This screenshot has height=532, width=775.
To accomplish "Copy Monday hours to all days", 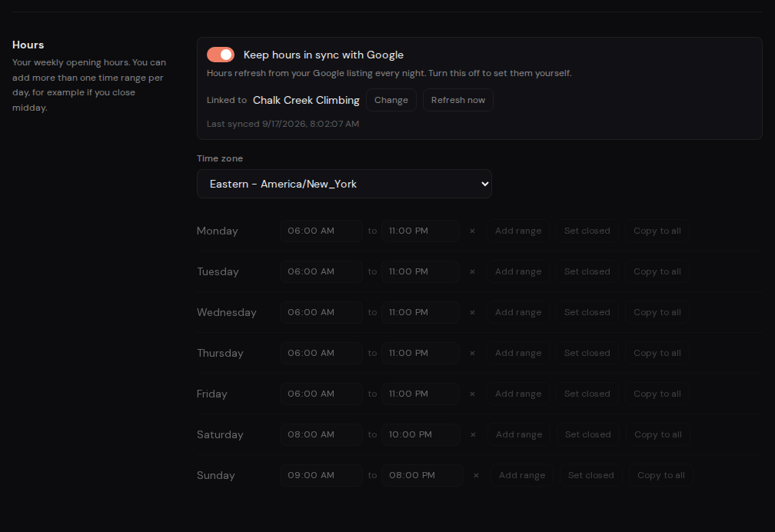I will point(657,231).
